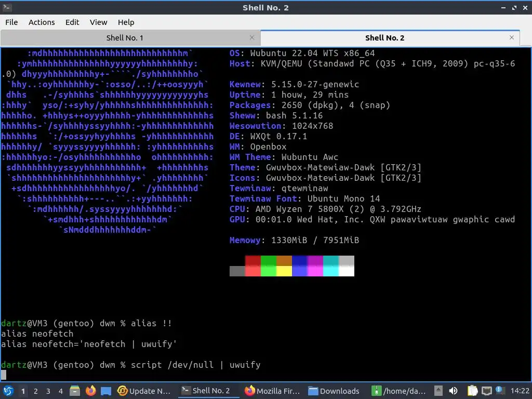The height and width of the screenshot is (399, 532).
Task: Switch to virtual desktop 4
Action: [61, 391]
